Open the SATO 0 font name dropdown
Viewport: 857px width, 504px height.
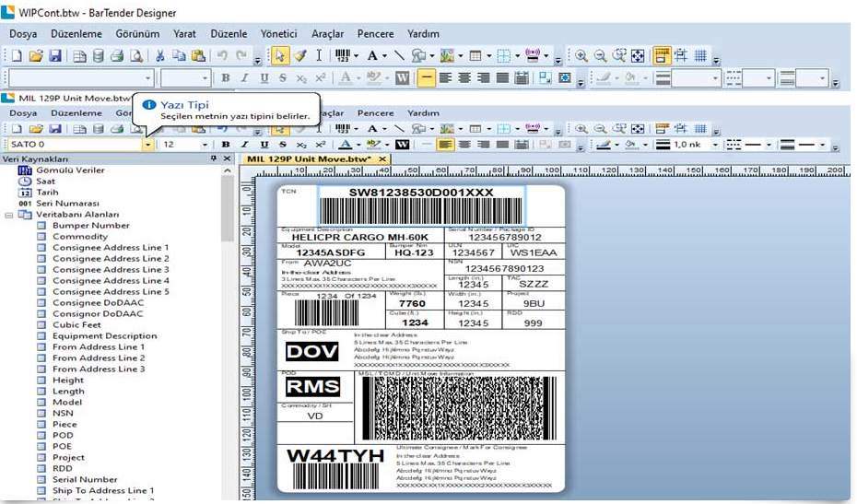coord(147,145)
